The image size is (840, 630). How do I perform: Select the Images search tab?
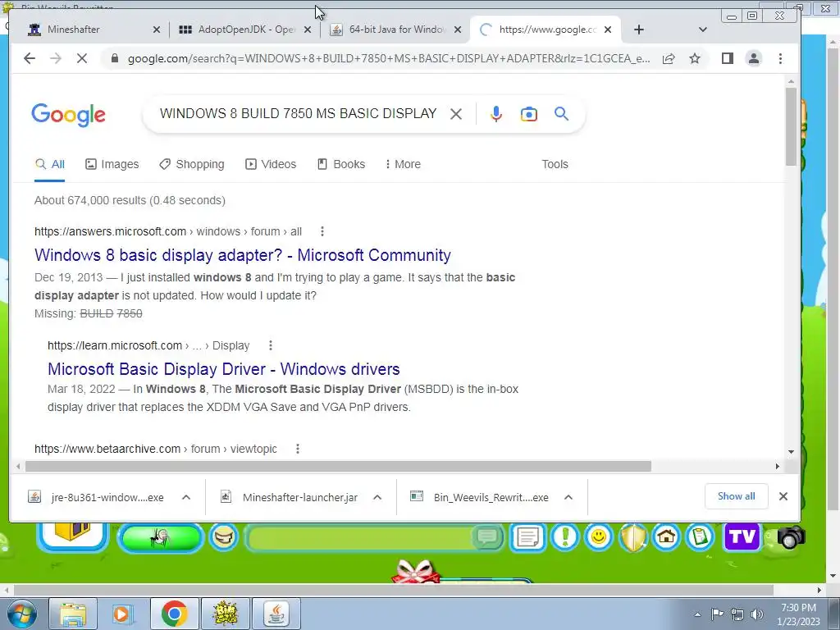(112, 164)
